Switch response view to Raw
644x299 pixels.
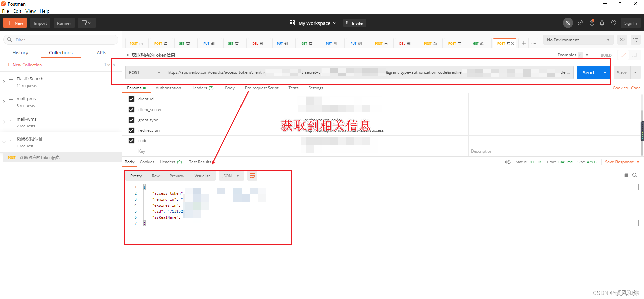(156, 176)
